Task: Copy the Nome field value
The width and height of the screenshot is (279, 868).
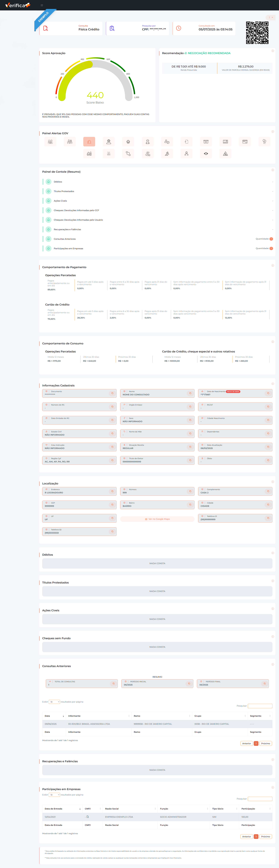Action: click(x=190, y=393)
